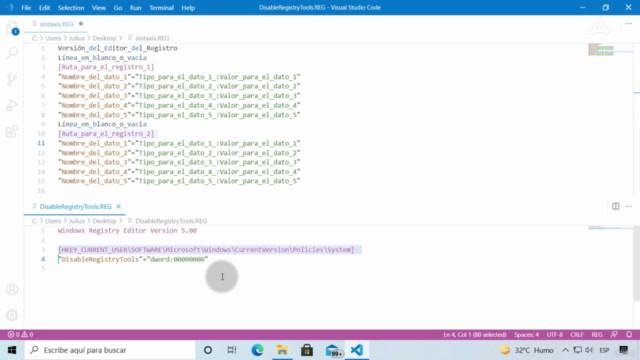Screen dimensions: 640x360
Task: Click the lower editor vertical scrollbar
Action: pyautogui.click(x=636, y=265)
